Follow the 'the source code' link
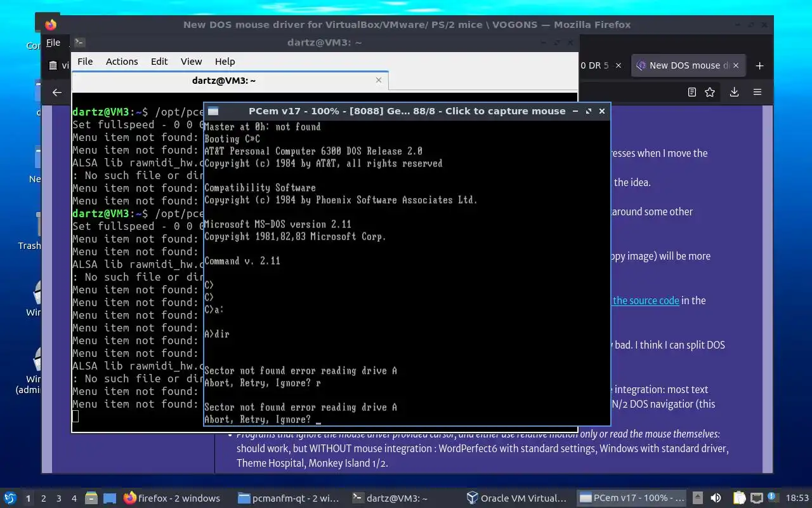This screenshot has height=508, width=812. [x=646, y=300]
